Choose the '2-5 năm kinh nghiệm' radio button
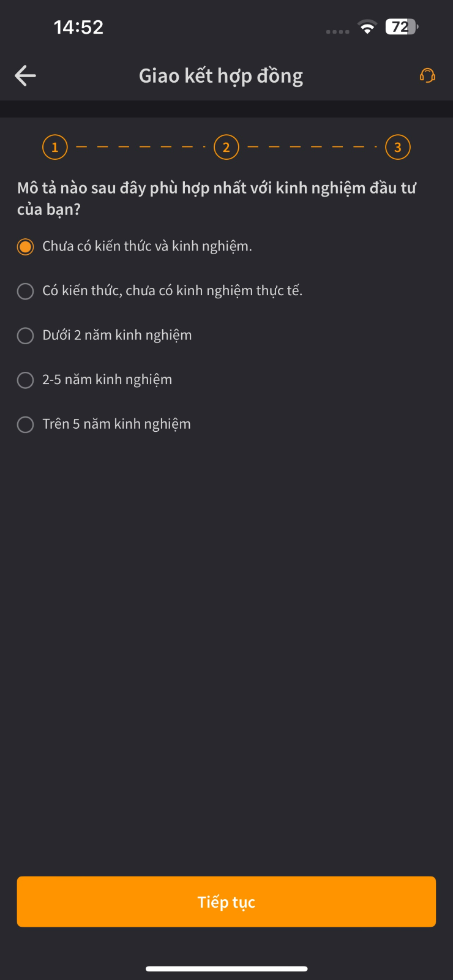This screenshot has height=980, width=453. pos(25,380)
